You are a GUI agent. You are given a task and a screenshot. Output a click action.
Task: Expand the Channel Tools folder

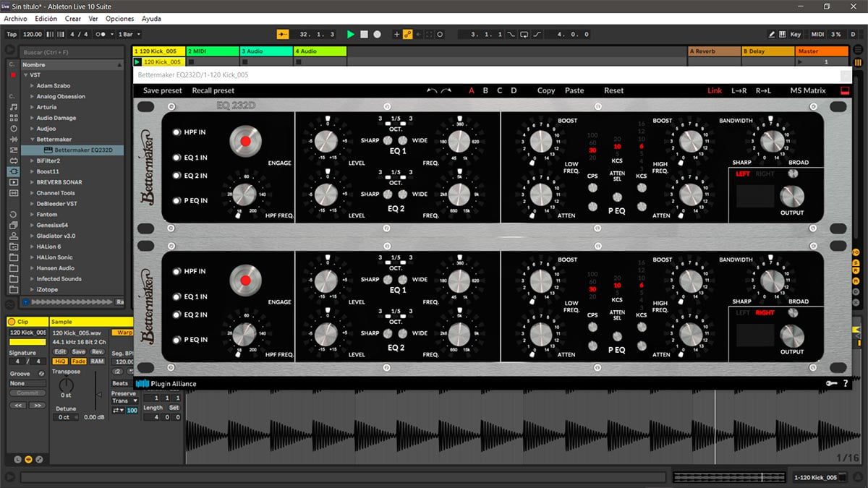[x=33, y=193]
